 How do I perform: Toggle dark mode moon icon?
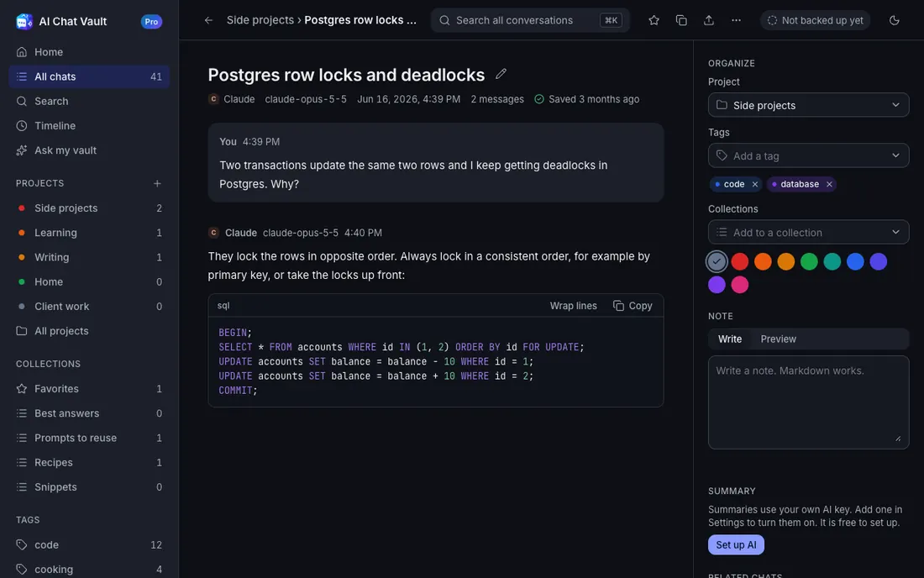[x=894, y=20]
